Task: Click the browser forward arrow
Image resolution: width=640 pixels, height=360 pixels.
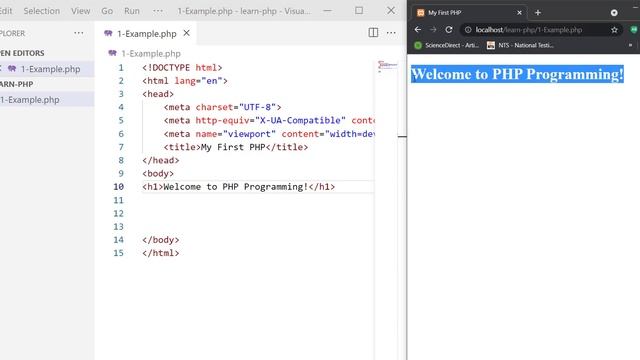Action: click(433, 29)
